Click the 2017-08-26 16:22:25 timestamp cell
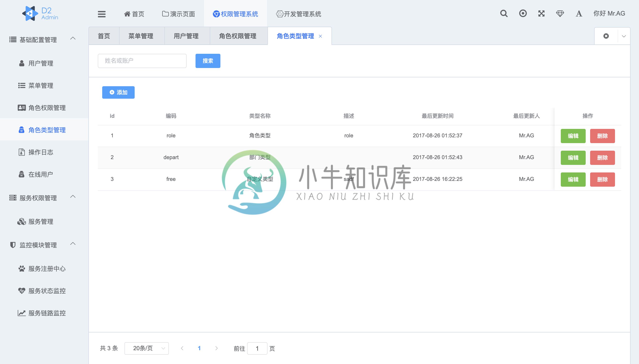Image resolution: width=639 pixels, height=364 pixels. tap(437, 179)
